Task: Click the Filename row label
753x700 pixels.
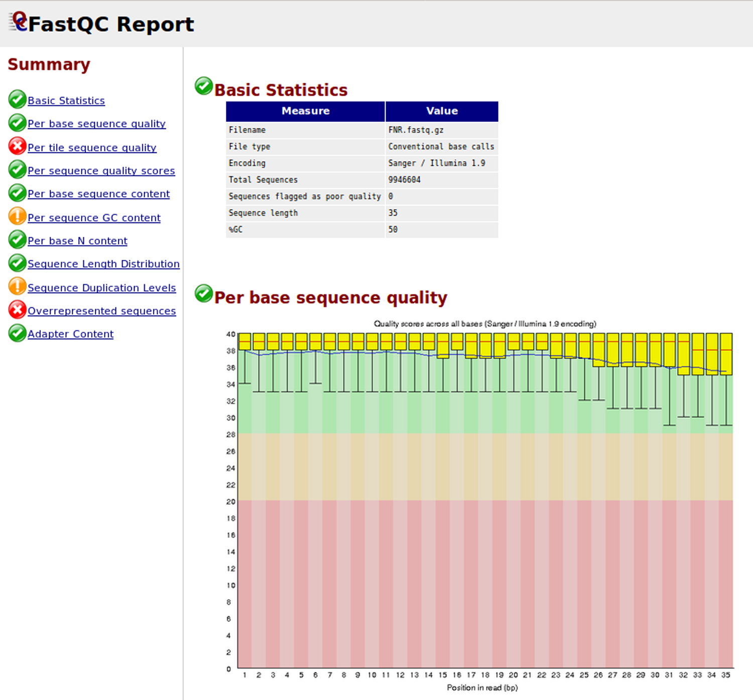Action: [x=247, y=130]
